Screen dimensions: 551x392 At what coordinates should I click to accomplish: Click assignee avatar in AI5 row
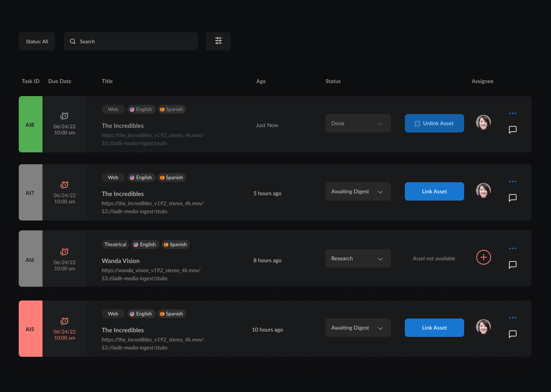coord(484,327)
